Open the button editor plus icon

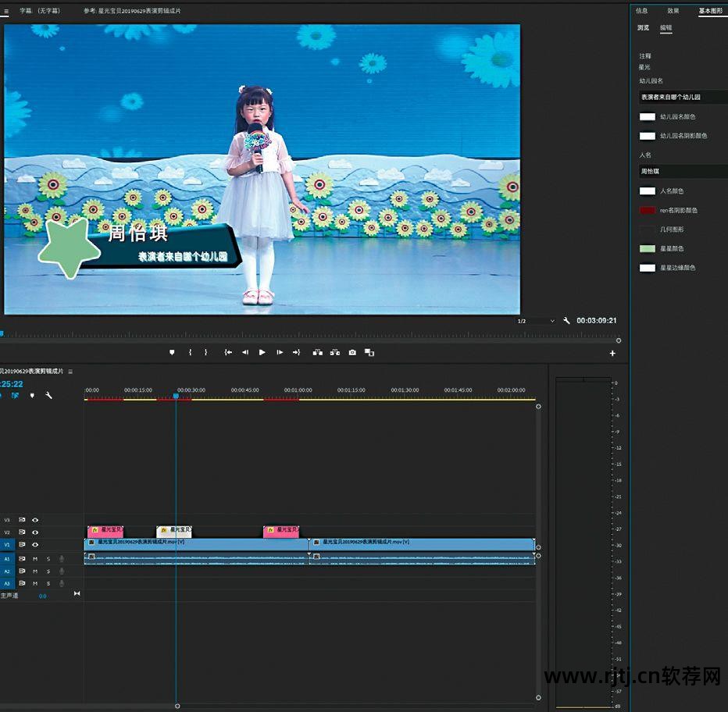(612, 353)
